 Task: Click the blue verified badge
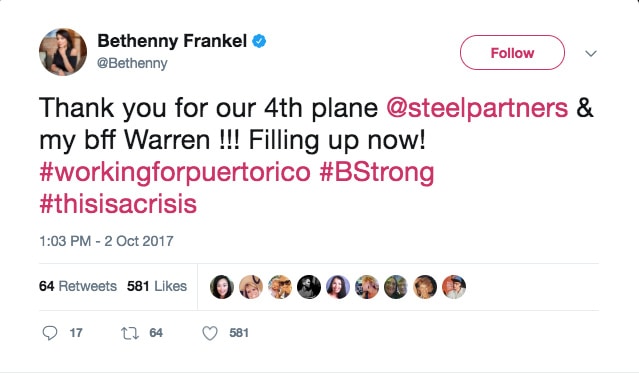click(x=259, y=41)
